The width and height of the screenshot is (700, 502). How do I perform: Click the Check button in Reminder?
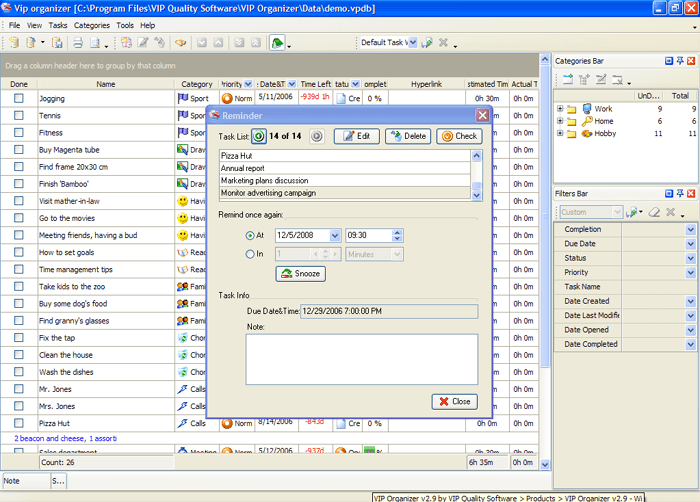point(459,136)
